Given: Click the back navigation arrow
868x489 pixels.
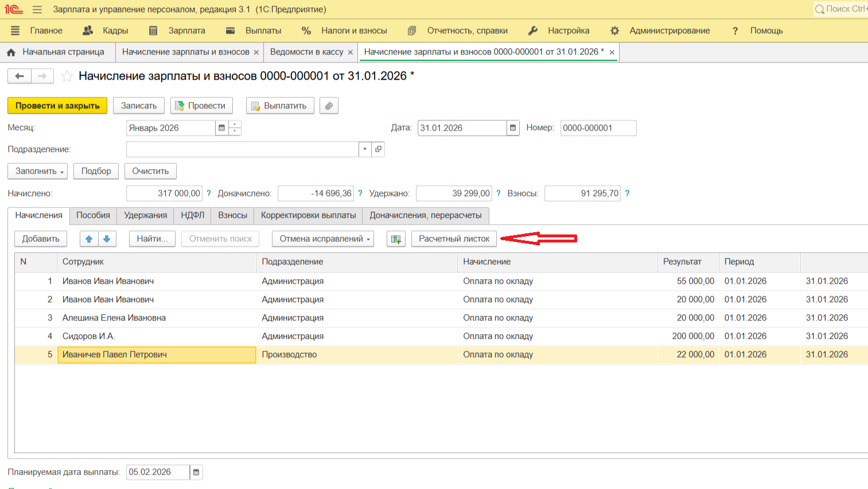Looking at the screenshot, I should coord(20,76).
